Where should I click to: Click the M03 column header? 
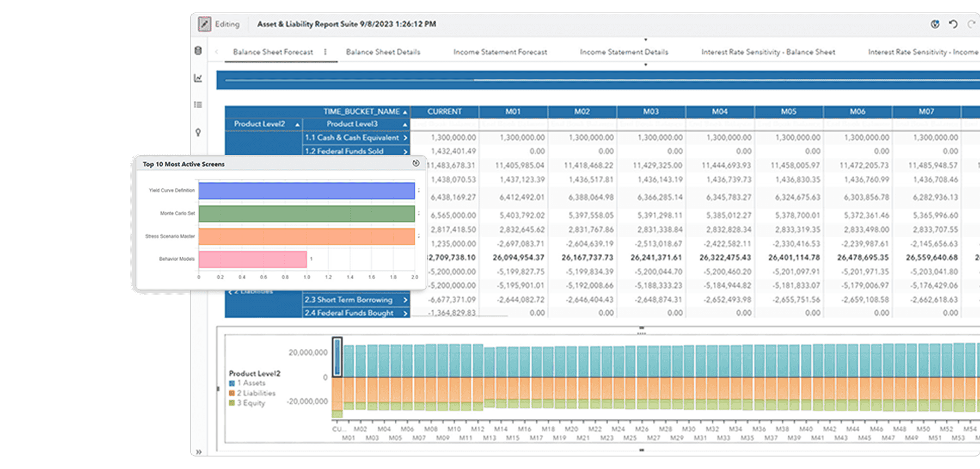click(651, 112)
